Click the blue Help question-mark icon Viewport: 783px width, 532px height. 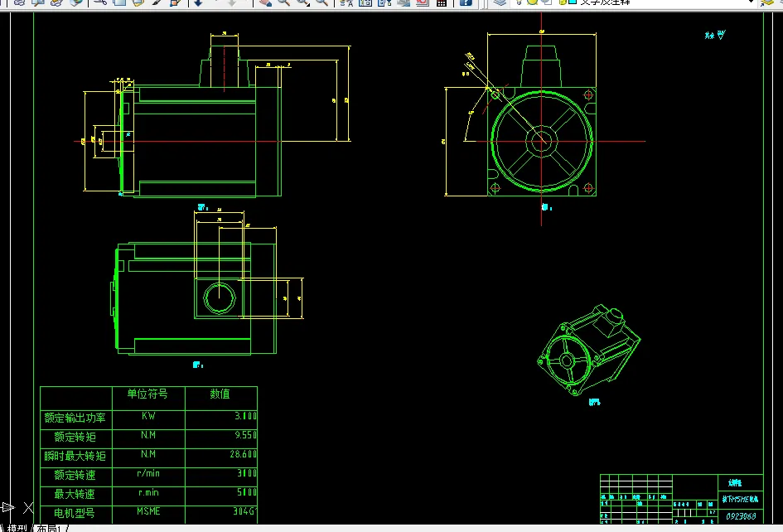tap(466, 2)
